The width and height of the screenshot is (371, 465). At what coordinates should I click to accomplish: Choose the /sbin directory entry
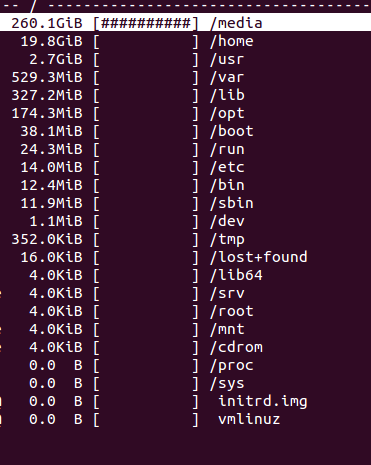185,203
